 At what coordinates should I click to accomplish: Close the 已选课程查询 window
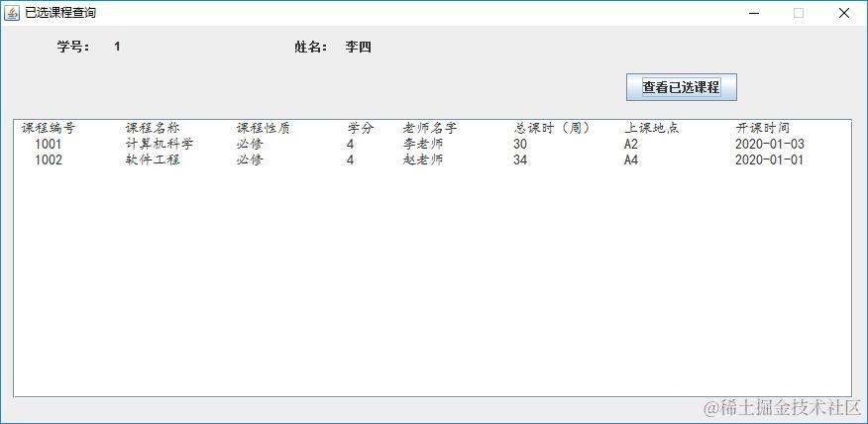pos(843,13)
